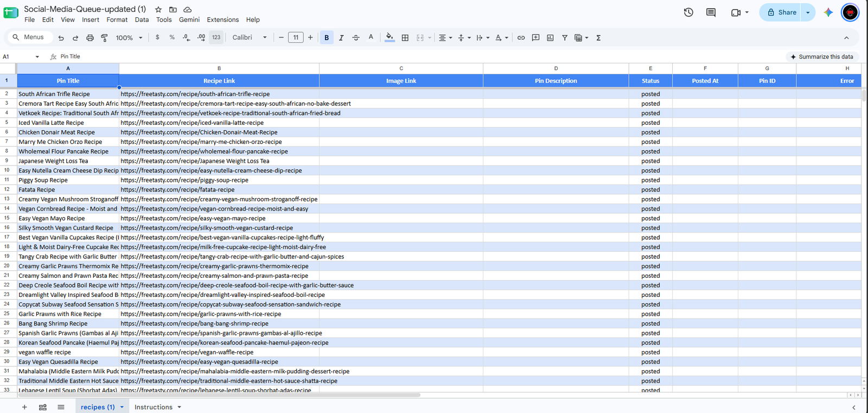868x413 pixels.
Task: Open the recipes (1) tab arrow menu
Action: coord(122,407)
